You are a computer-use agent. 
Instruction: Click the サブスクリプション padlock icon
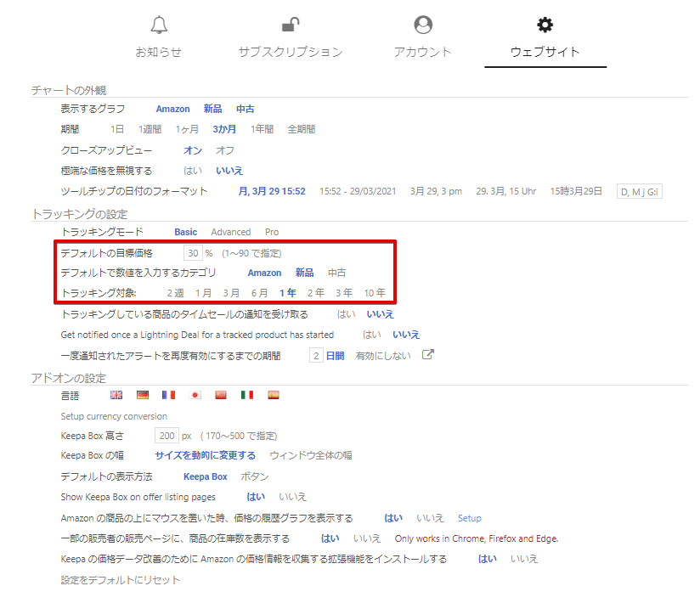(x=291, y=25)
